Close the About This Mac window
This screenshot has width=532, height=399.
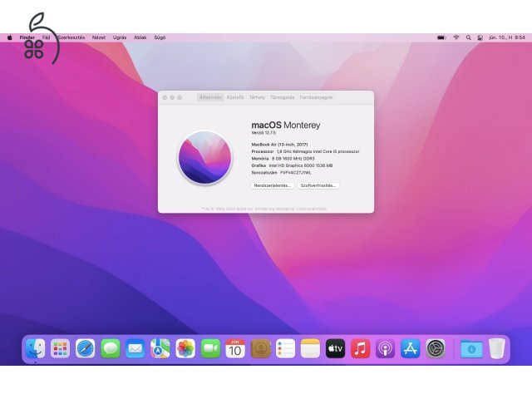[165, 97]
